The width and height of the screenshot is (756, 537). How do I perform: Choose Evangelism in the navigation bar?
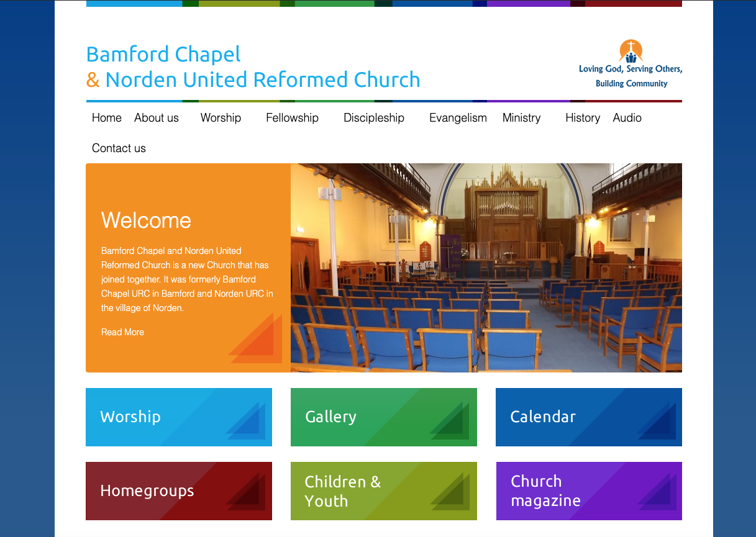[x=458, y=118]
